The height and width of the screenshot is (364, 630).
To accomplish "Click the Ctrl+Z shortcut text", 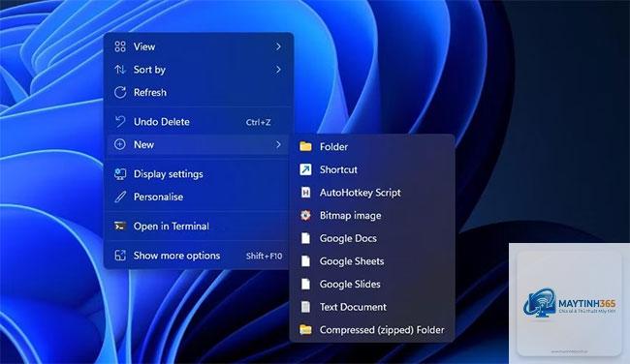I will coord(259,122).
